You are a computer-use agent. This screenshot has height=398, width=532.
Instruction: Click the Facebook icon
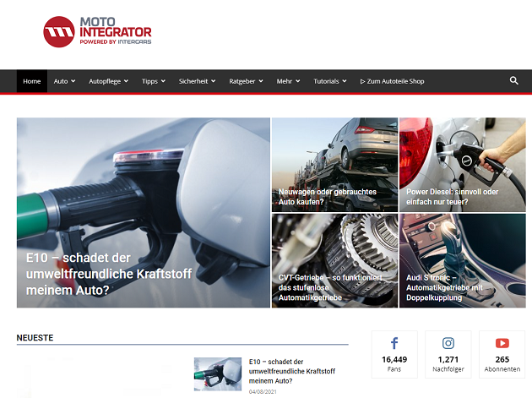pyautogui.click(x=394, y=343)
